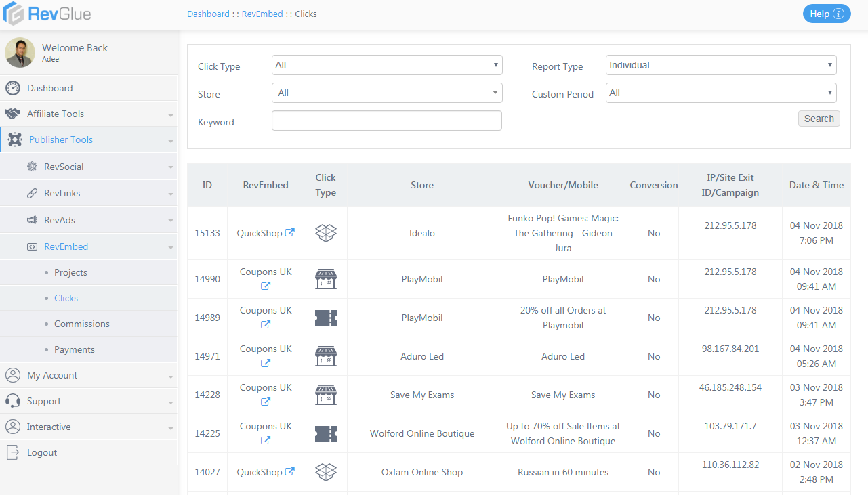Click the Logout exit icon
Screen dimensions: 868x495
pos(13,452)
